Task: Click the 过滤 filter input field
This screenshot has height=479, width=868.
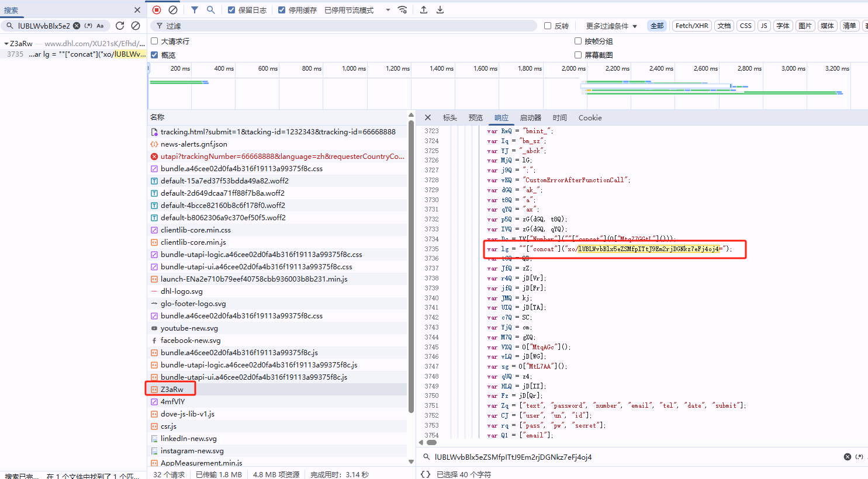Action: (344, 26)
